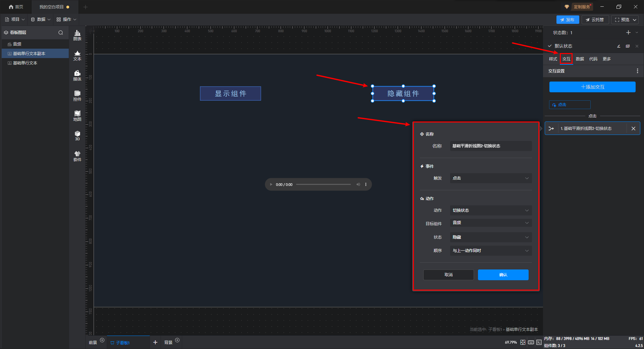Open the 项目 menu

click(15, 19)
